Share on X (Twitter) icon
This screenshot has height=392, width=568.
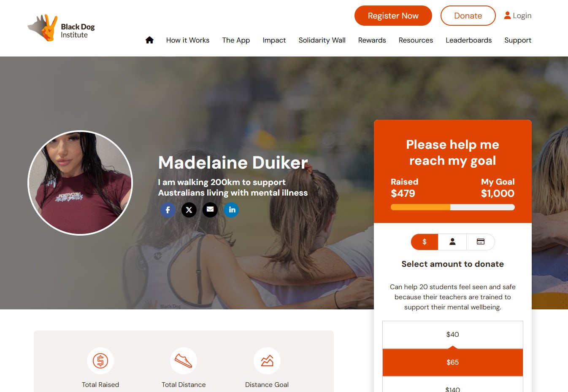click(x=189, y=209)
